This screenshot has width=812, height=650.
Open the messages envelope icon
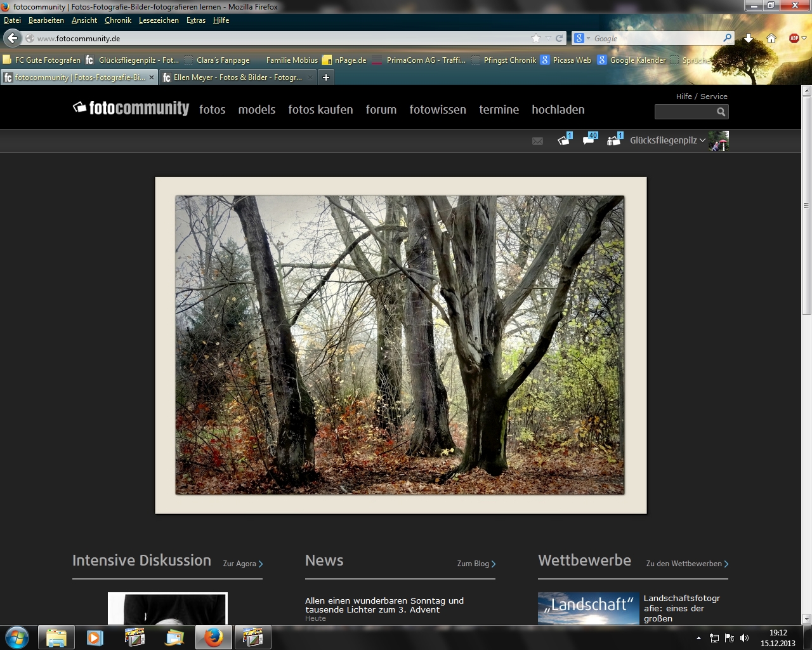point(537,141)
